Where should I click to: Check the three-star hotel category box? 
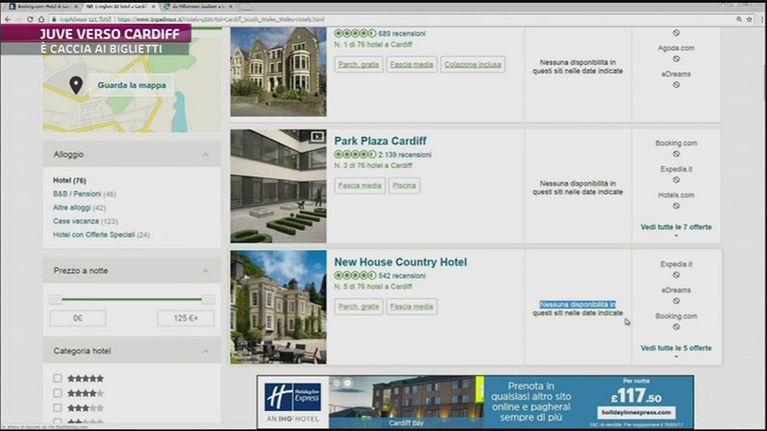[58, 408]
